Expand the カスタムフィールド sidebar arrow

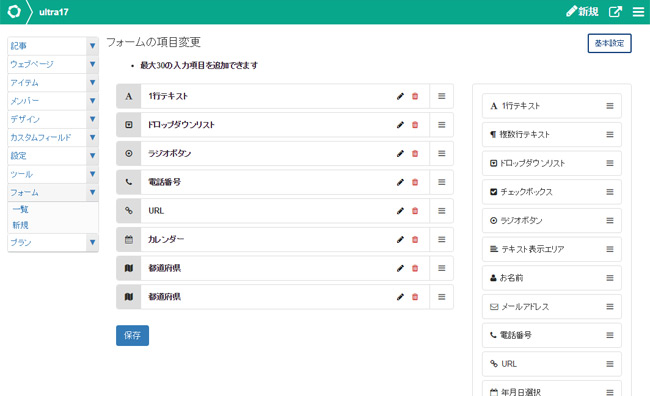pyautogui.click(x=92, y=137)
